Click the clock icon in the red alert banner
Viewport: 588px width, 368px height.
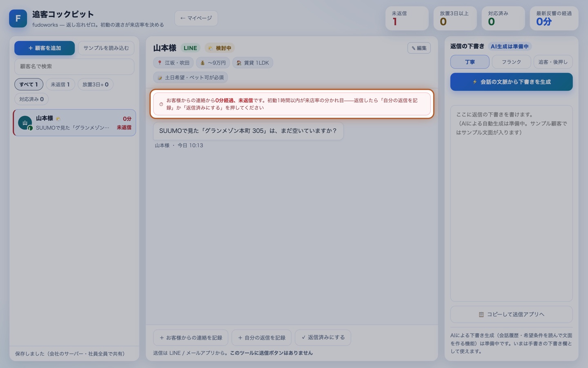161,104
